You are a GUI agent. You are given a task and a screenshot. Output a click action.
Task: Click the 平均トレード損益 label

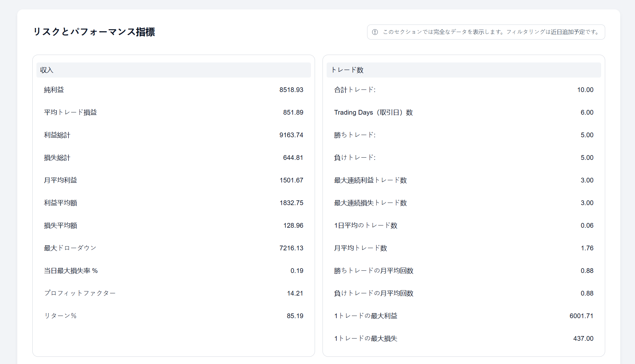coord(70,112)
